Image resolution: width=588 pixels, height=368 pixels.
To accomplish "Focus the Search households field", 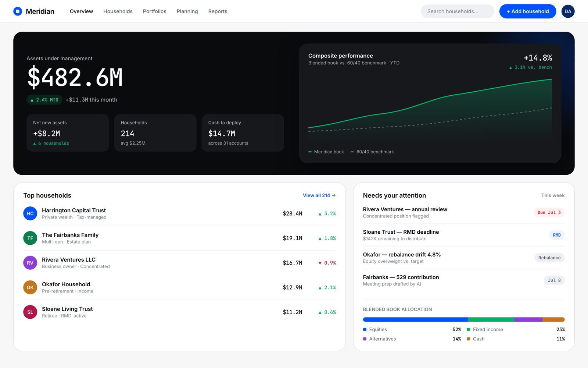I will pyautogui.click(x=458, y=11).
